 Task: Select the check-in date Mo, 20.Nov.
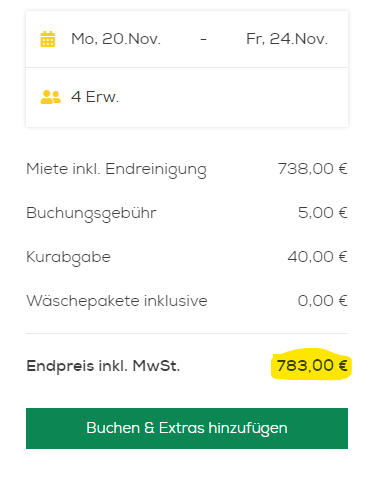pos(116,39)
